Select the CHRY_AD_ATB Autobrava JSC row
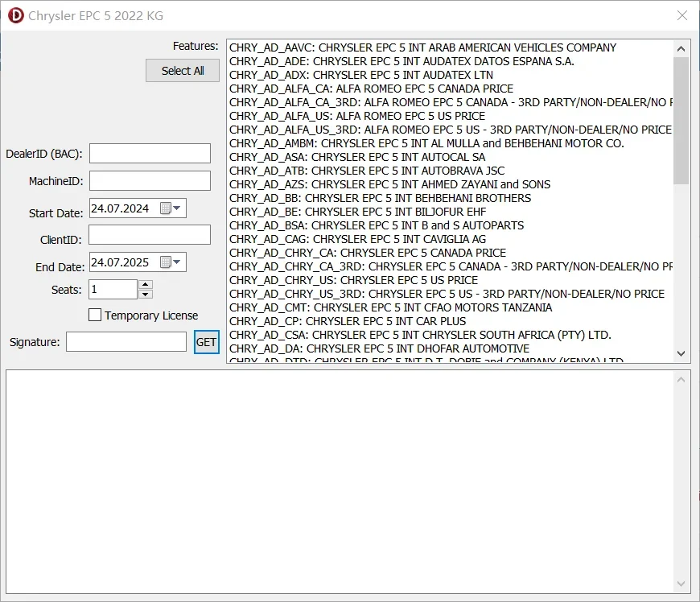700x602 pixels. [x=450, y=171]
